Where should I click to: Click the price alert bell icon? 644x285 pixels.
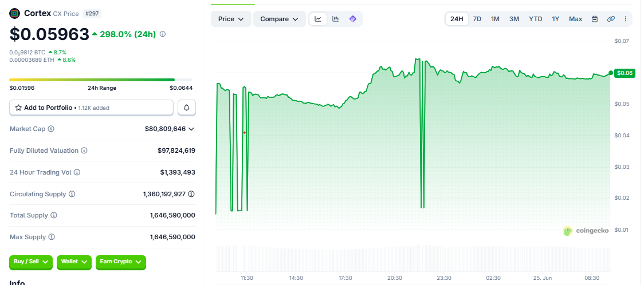tap(186, 108)
